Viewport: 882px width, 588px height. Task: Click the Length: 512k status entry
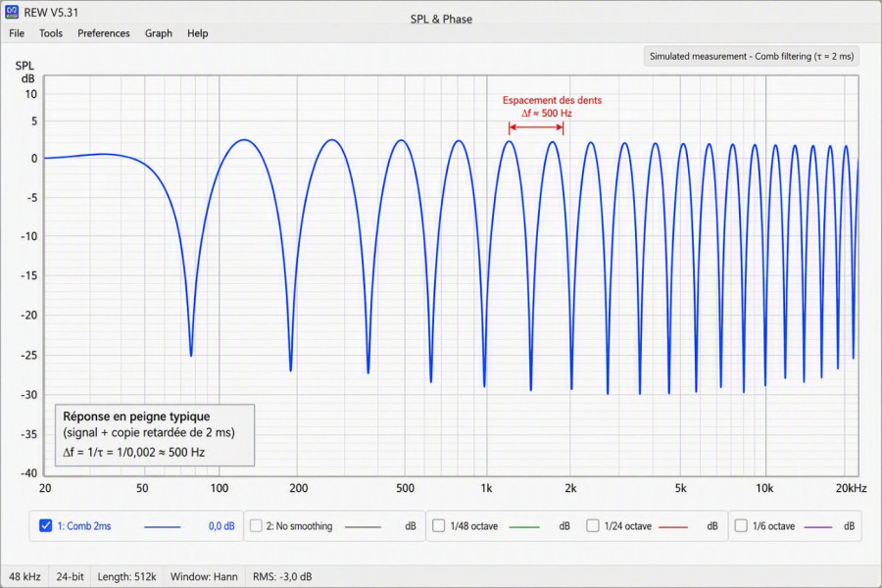pos(126,577)
